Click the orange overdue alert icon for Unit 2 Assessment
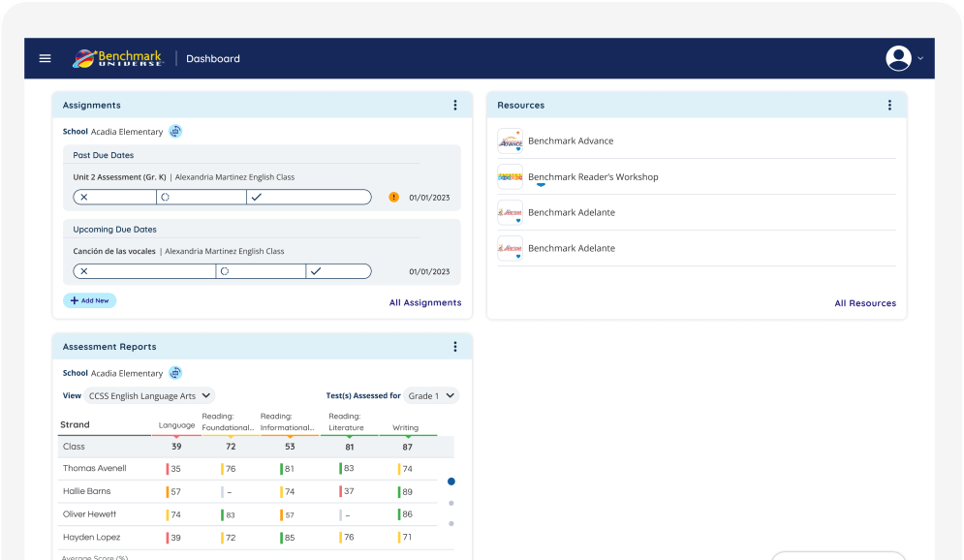 [x=393, y=196]
